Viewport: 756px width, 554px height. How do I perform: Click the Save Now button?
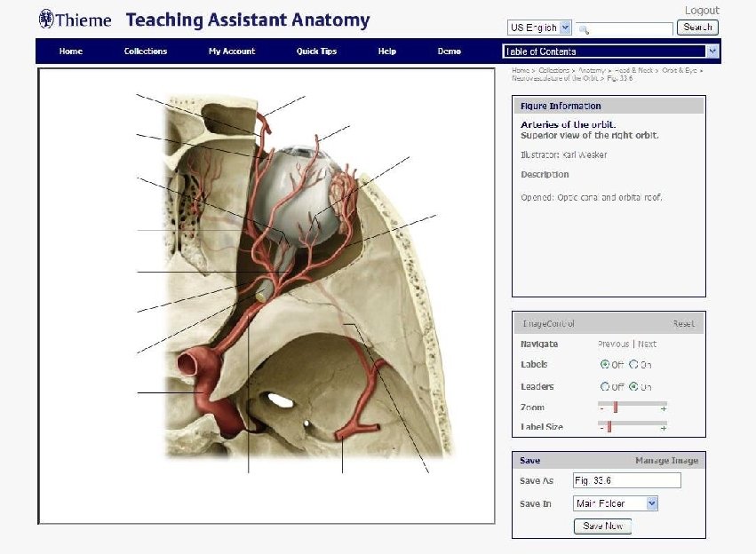point(602,526)
